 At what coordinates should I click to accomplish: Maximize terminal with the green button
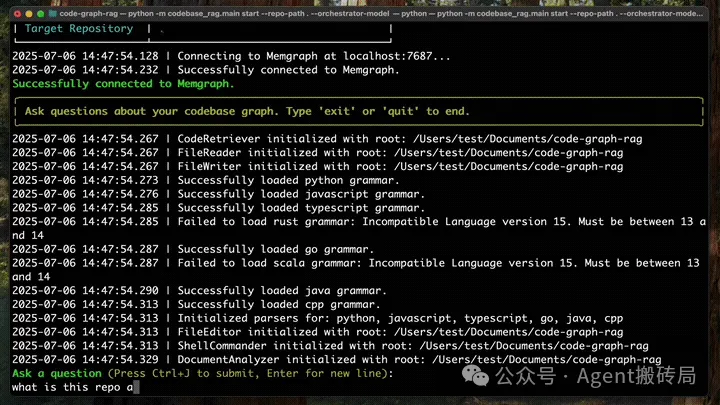(40, 14)
